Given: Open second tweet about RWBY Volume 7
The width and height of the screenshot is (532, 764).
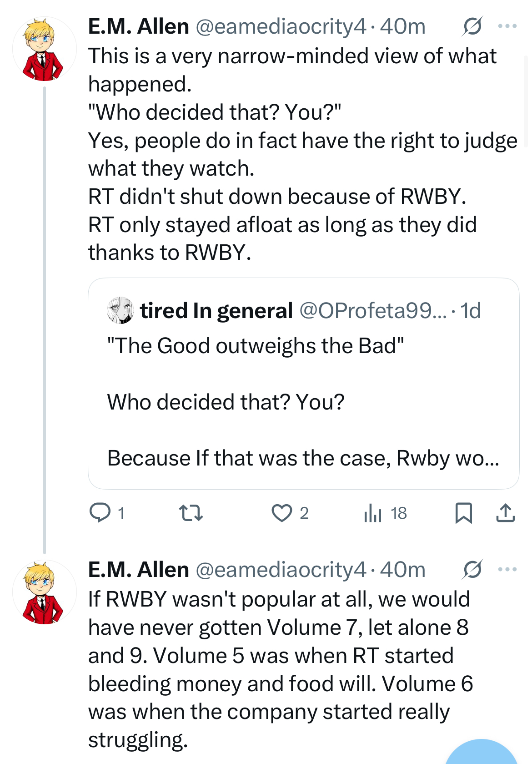Looking at the screenshot, I should (281, 669).
